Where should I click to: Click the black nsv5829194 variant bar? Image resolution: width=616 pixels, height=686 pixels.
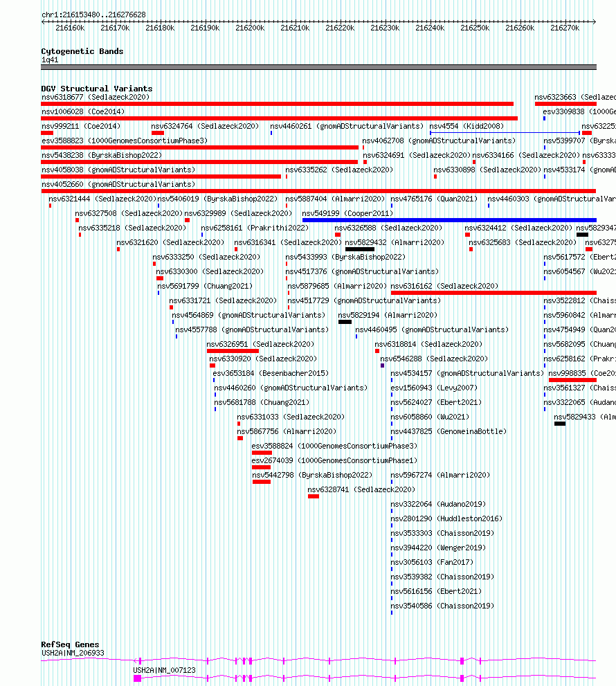pyautogui.click(x=345, y=322)
